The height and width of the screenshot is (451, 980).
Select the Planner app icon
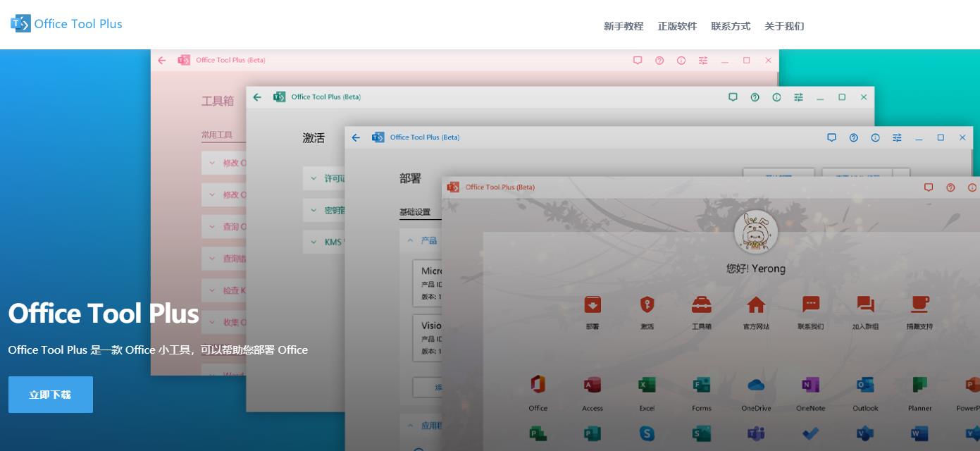(x=920, y=385)
